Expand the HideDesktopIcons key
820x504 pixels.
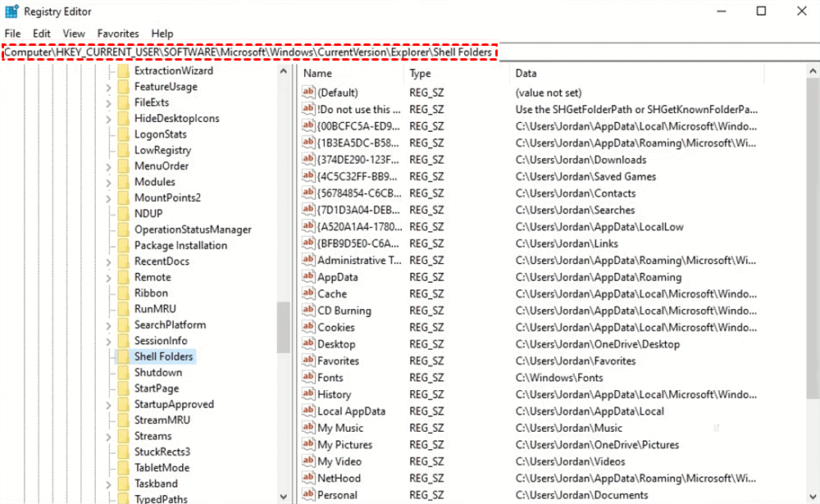point(108,119)
